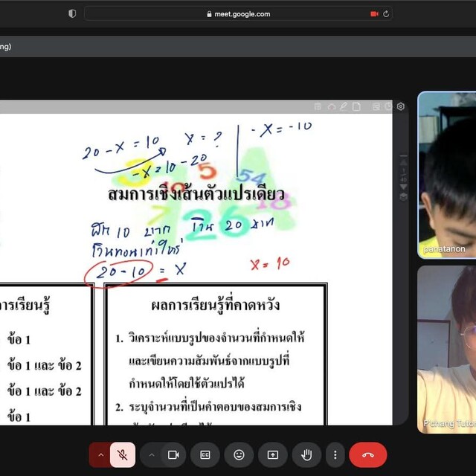476x476 pixels.
Task: Click list item 2 ระบุจำนวนที่เป็นคำตอบ
Action: coord(208,407)
